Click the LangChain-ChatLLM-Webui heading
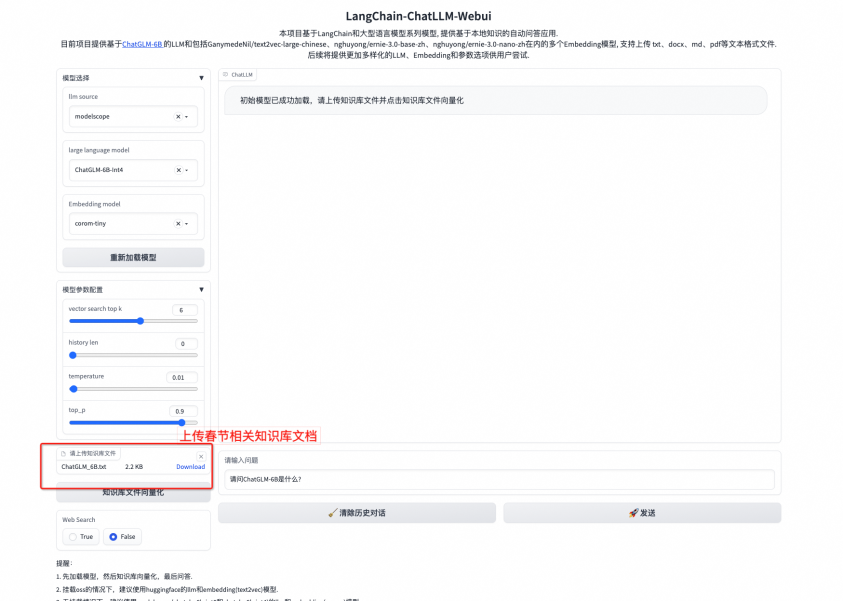This screenshot has height=601, width=843. pos(418,16)
